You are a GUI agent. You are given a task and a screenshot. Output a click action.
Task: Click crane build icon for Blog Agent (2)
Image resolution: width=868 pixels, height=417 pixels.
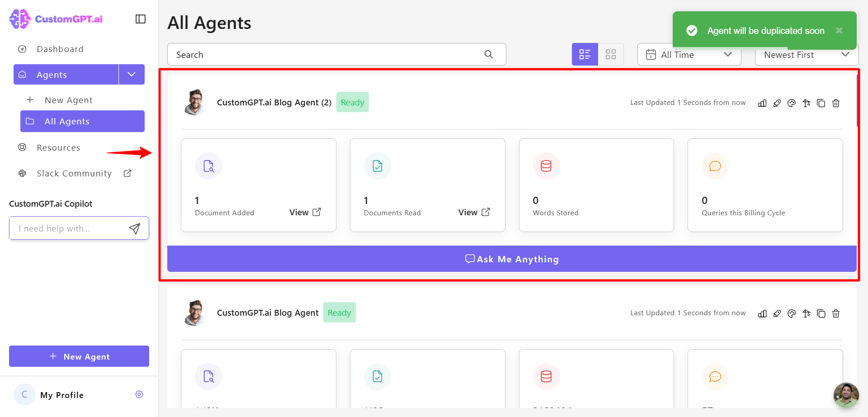807,103
